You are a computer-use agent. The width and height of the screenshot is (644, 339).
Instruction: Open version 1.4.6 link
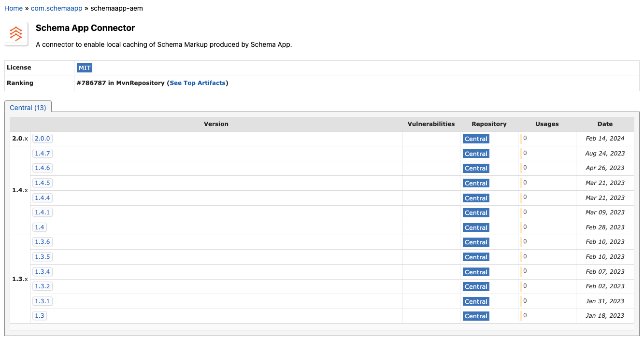click(x=43, y=168)
